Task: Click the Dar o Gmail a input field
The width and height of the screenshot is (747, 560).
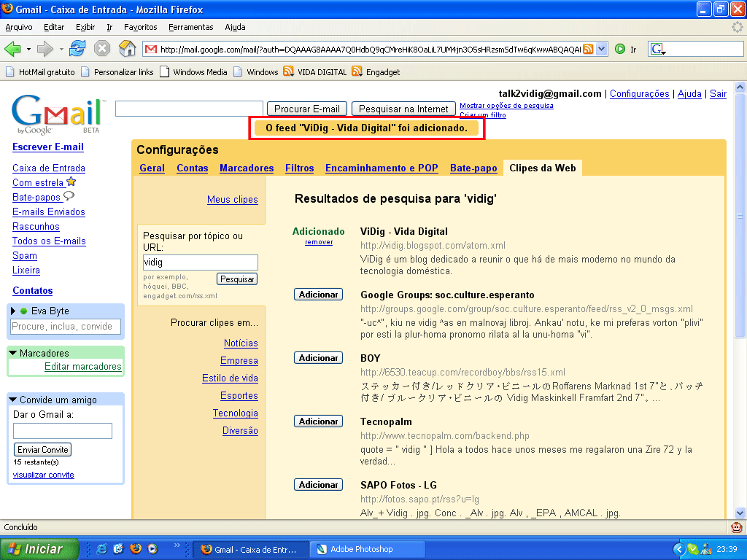Action: tap(63, 431)
